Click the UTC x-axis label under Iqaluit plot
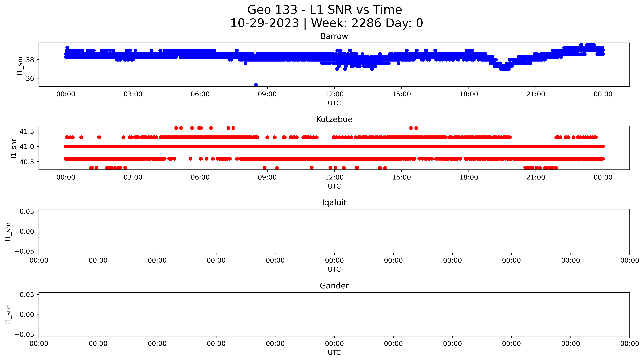The image size is (644, 361). pos(334,270)
